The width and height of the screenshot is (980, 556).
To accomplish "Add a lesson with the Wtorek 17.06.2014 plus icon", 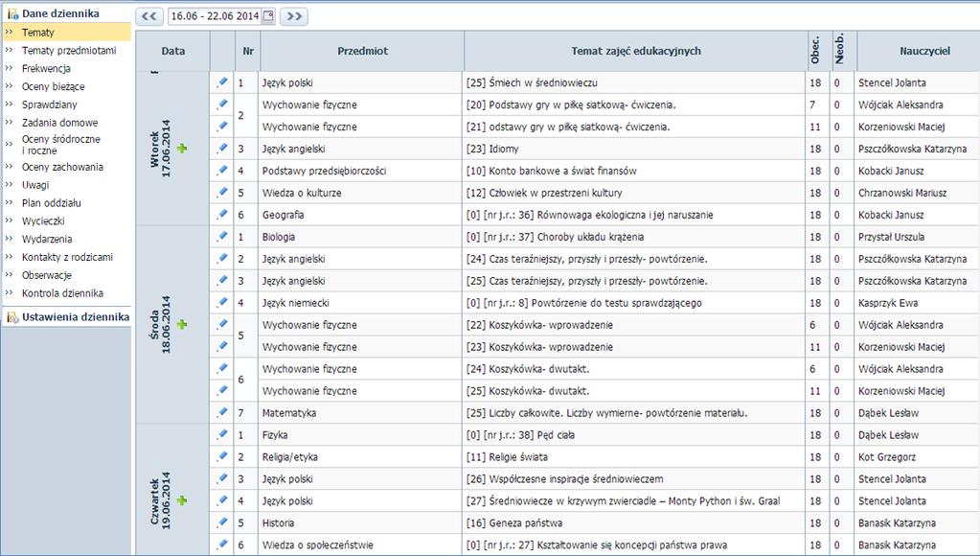I will tap(182, 149).
